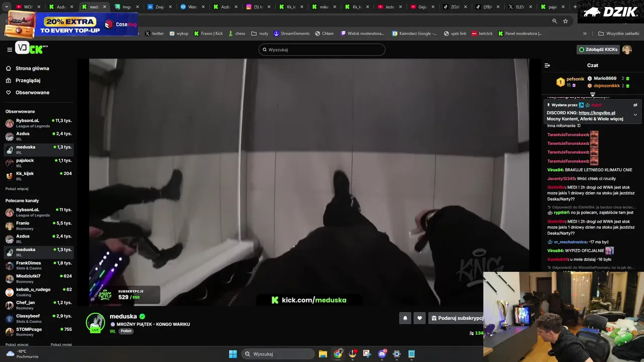Screen dimensions: 644x362
Task: Open Franio channel in Polecane kanały
Action: click(39, 226)
